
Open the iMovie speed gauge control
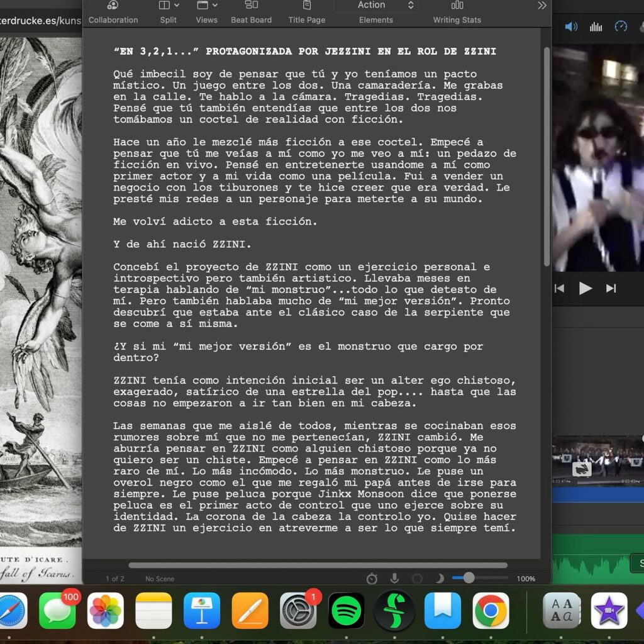[621, 26]
